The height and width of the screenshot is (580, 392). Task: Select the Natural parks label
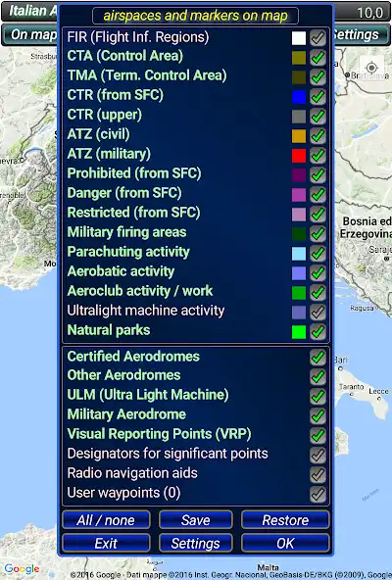(109, 330)
